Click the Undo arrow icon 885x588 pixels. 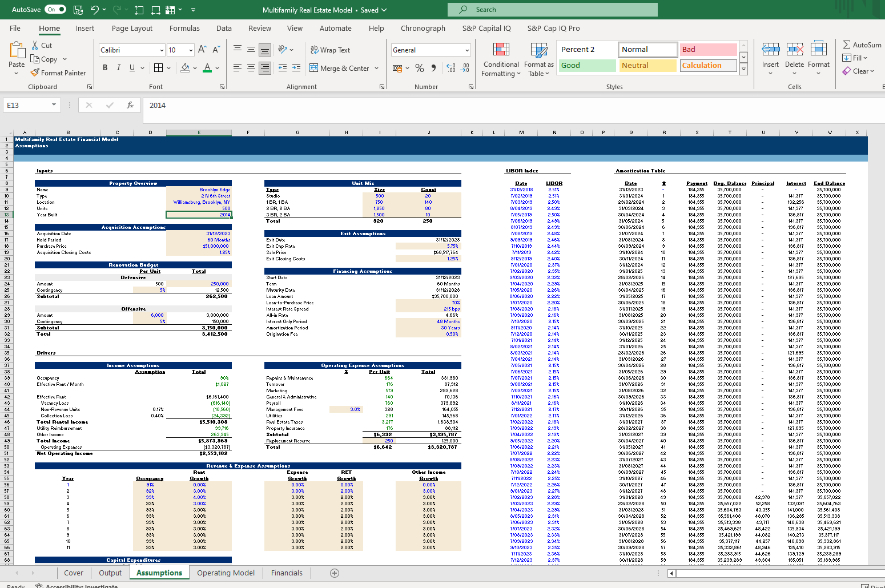click(x=95, y=10)
